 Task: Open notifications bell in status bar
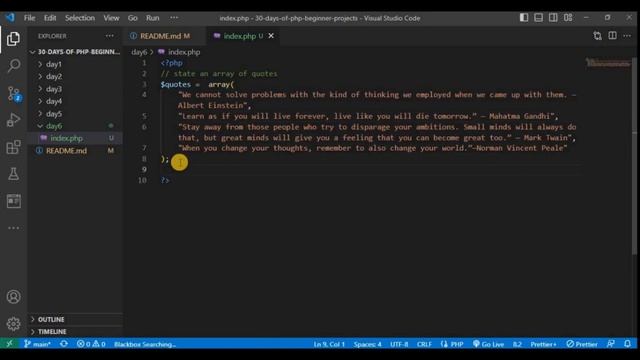pos(627,344)
